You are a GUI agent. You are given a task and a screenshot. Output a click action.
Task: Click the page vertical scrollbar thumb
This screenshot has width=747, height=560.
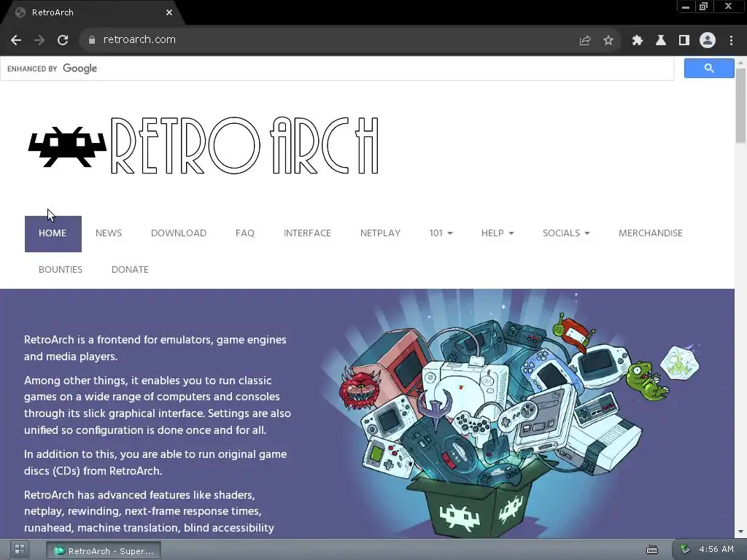pos(740,105)
